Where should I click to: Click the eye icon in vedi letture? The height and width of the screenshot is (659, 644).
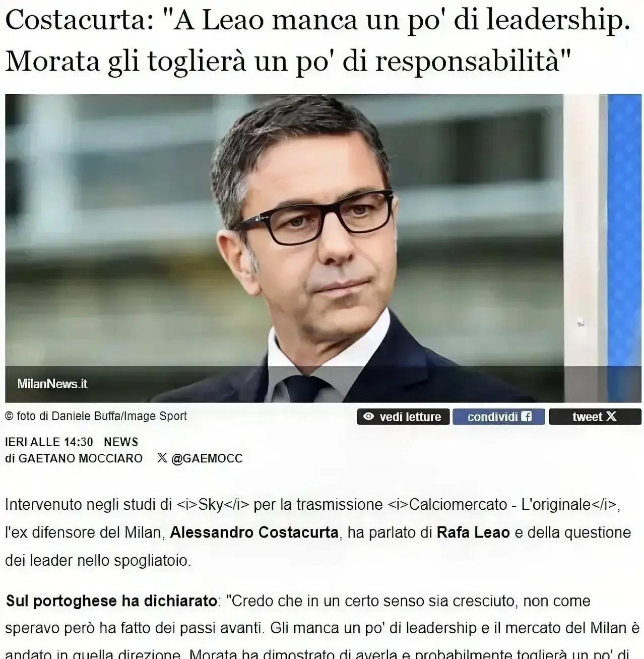(x=369, y=417)
